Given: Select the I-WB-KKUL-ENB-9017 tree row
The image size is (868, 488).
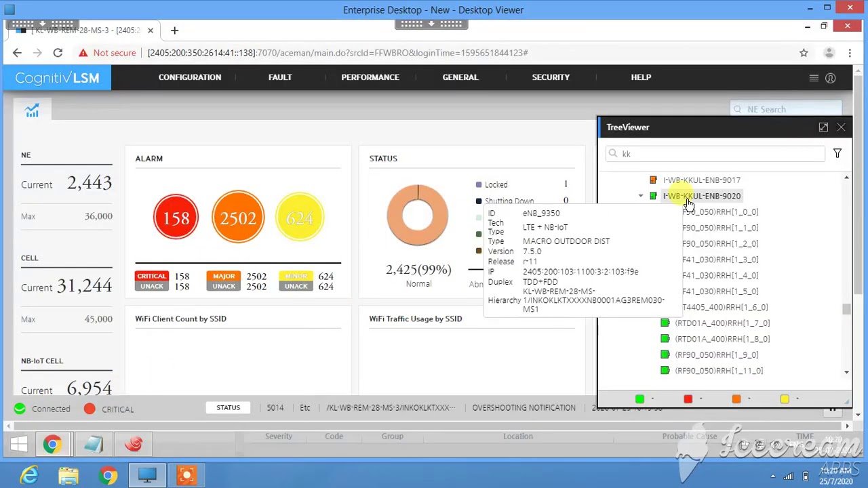Looking at the screenshot, I should pos(702,180).
